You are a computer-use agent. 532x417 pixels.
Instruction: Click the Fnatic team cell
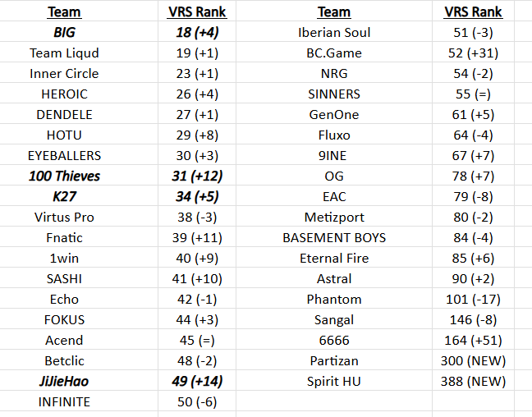[x=65, y=237]
